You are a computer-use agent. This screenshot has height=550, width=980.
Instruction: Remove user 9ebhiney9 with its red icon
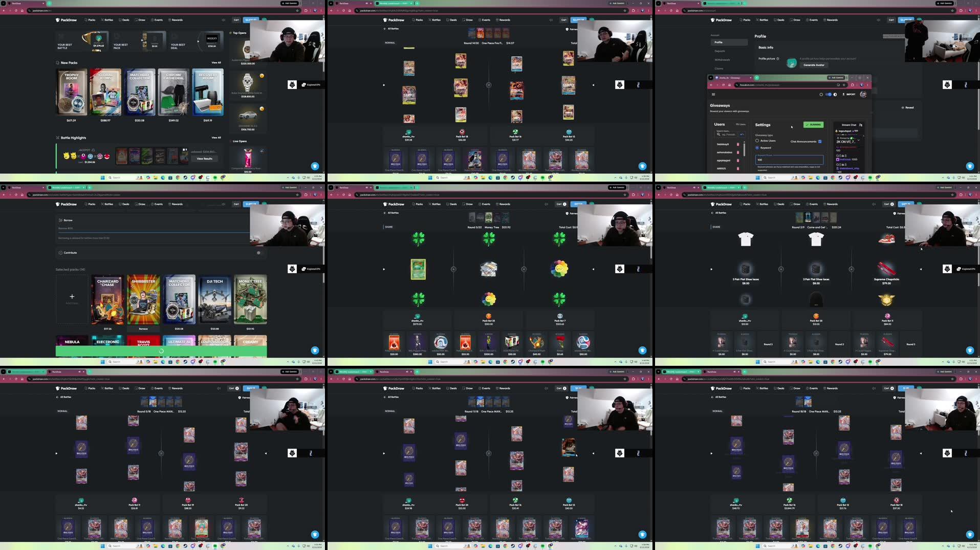click(738, 144)
